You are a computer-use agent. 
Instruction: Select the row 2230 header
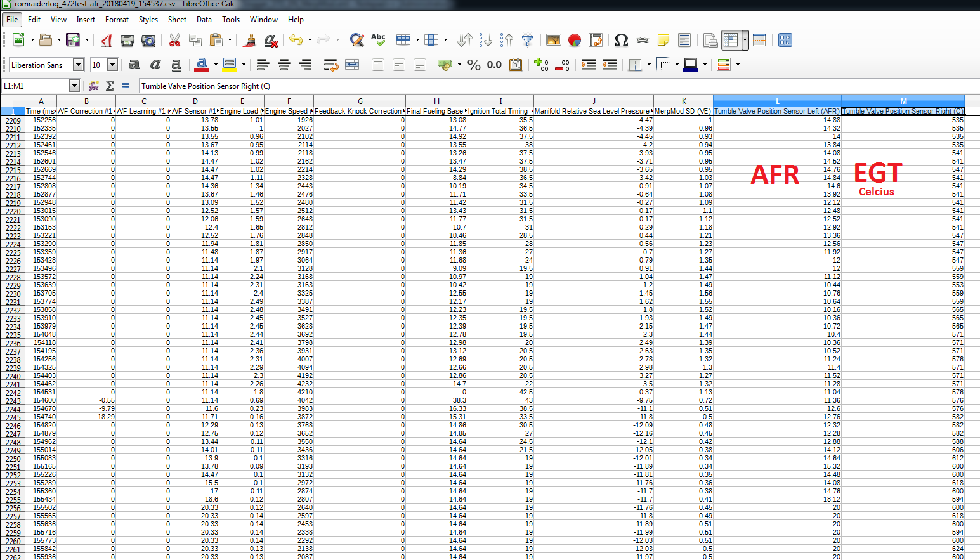pos(13,294)
